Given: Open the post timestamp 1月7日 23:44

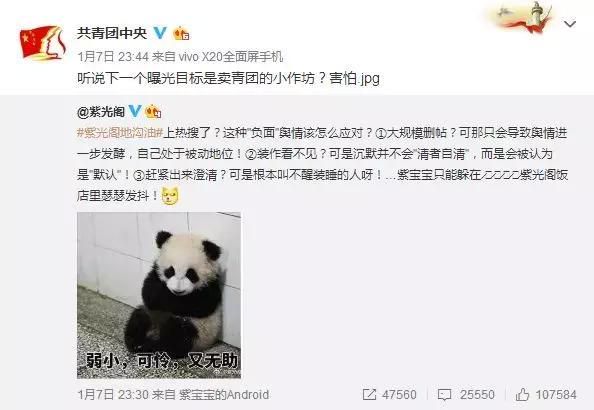Looking at the screenshot, I should (113, 57).
